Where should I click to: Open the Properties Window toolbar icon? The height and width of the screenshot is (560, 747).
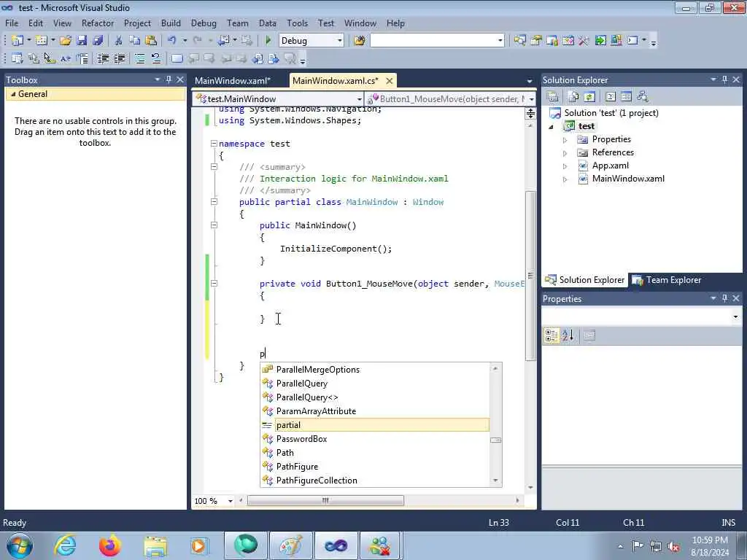(x=536, y=41)
